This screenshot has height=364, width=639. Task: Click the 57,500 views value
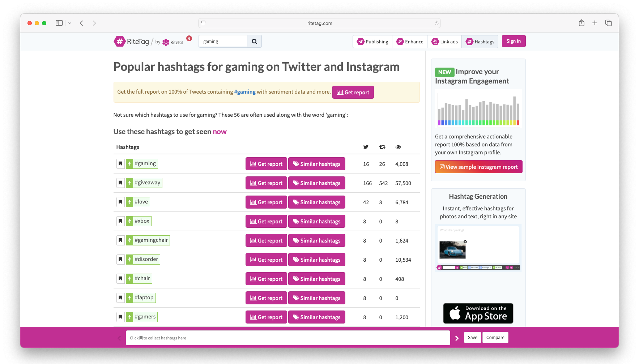403,183
